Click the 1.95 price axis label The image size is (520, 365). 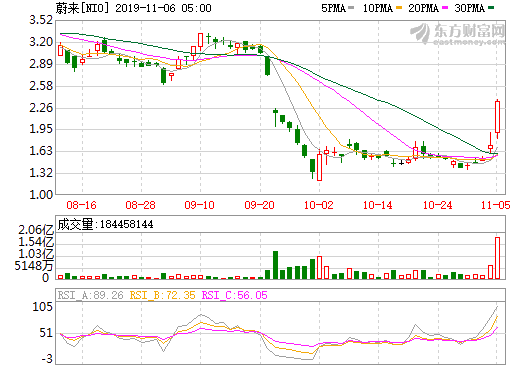[41, 129]
